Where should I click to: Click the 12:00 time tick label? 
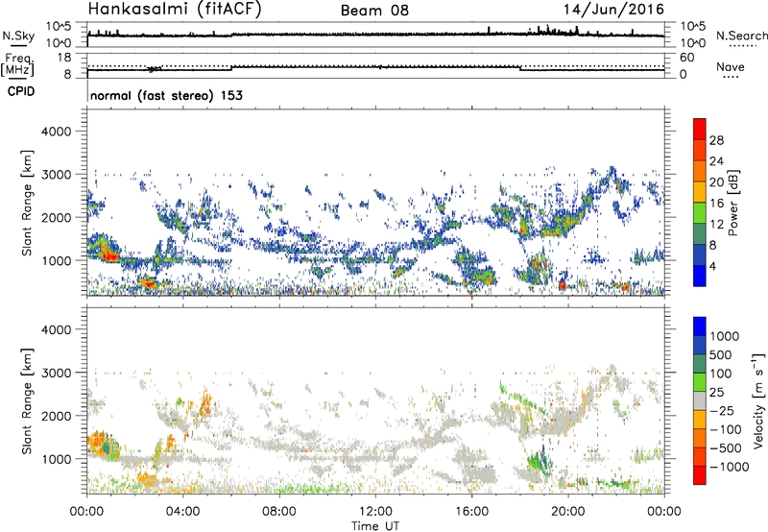click(375, 512)
